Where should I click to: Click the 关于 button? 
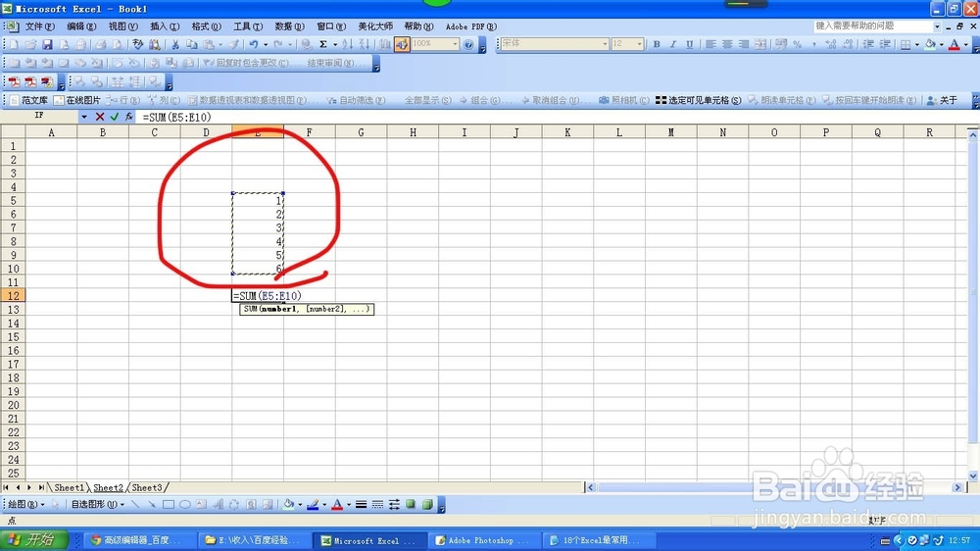942,100
